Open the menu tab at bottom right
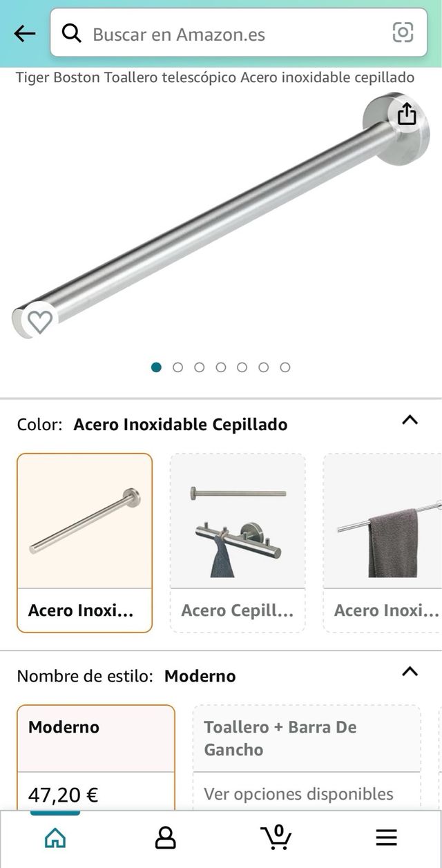 coord(385,838)
